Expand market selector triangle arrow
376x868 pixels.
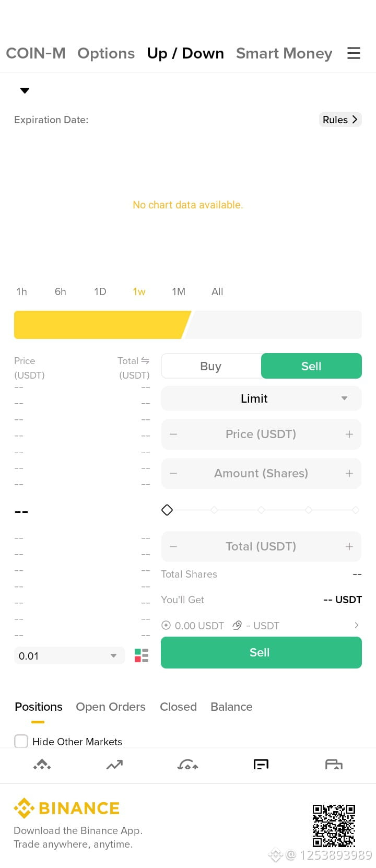pos(25,90)
